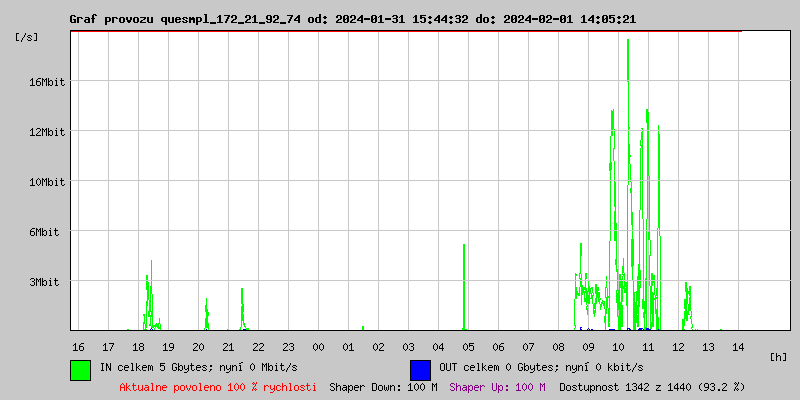Select hour 08 on the time axis
The image size is (800, 400).
point(558,346)
